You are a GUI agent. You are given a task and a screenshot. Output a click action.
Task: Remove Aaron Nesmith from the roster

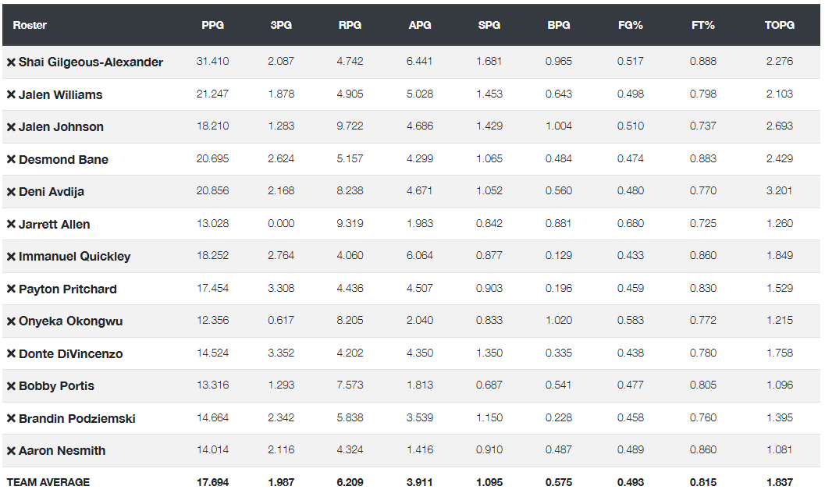pos(11,450)
